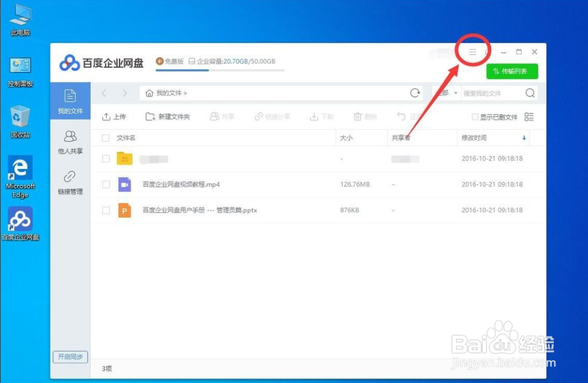Image resolution: width=588 pixels, height=383 pixels.
Task: Open the hamburger menu circled in red
Action: 473,52
